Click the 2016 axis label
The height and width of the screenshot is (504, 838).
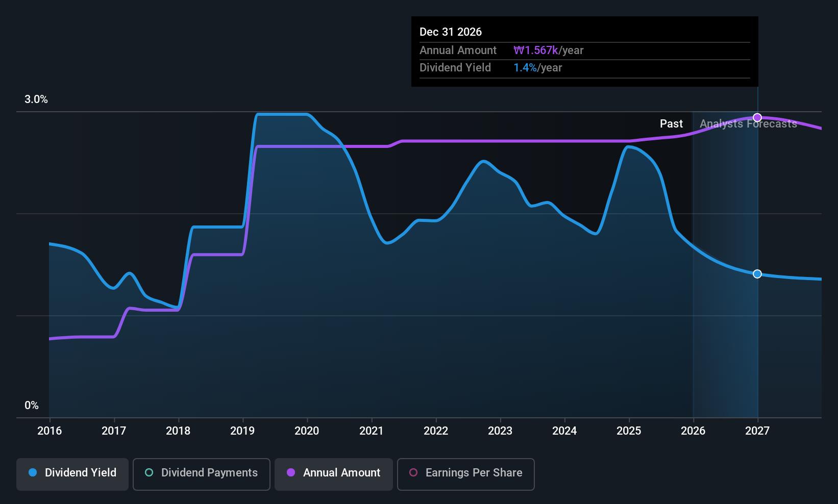coord(50,431)
